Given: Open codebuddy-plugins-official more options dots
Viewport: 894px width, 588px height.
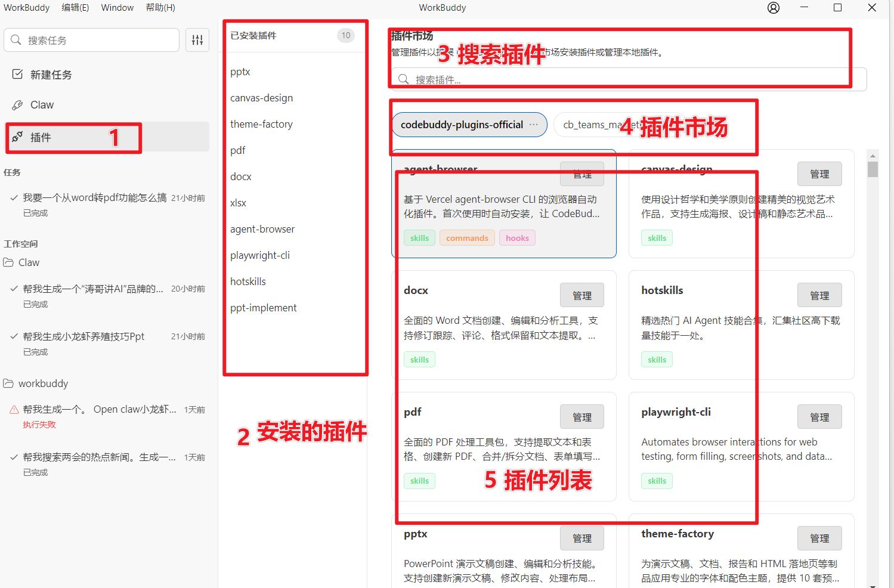Looking at the screenshot, I should pos(533,125).
